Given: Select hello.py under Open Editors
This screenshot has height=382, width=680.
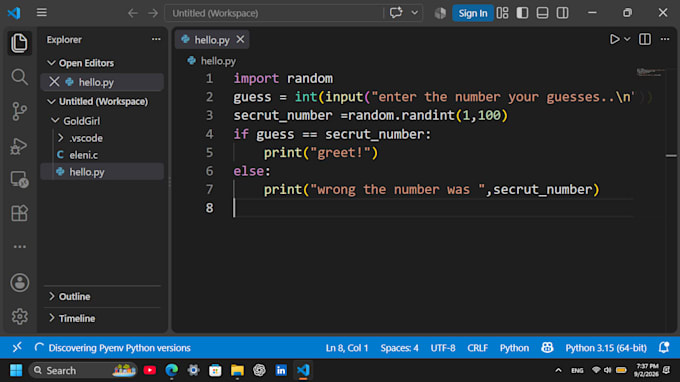Looking at the screenshot, I should coord(96,82).
